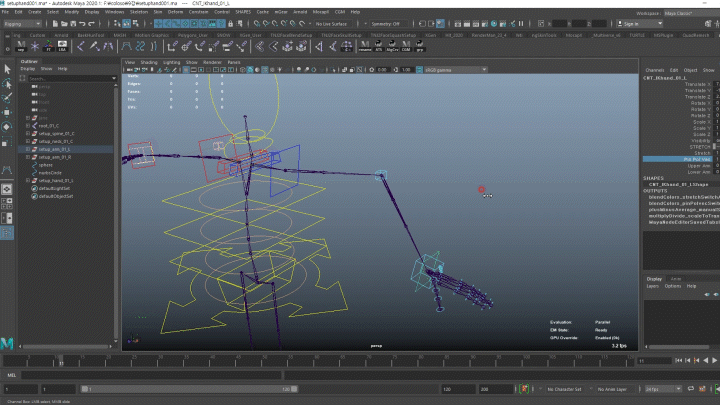Click the selection lock padlock icon
This screenshot has width=720, height=405.
[231, 23]
